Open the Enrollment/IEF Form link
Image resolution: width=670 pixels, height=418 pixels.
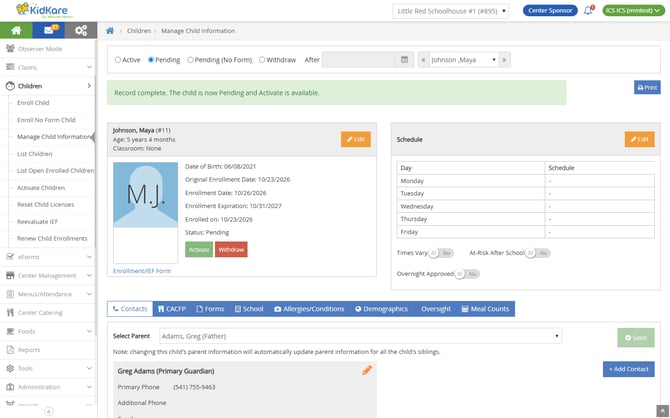pos(142,271)
